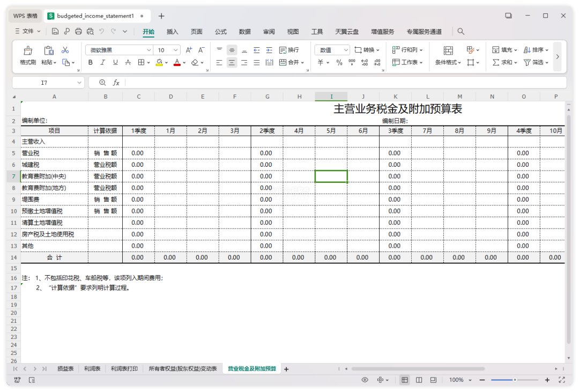Click the Format Painter (格式刷) icon
Viewport: 579px width, 392px height.
pos(27,50)
